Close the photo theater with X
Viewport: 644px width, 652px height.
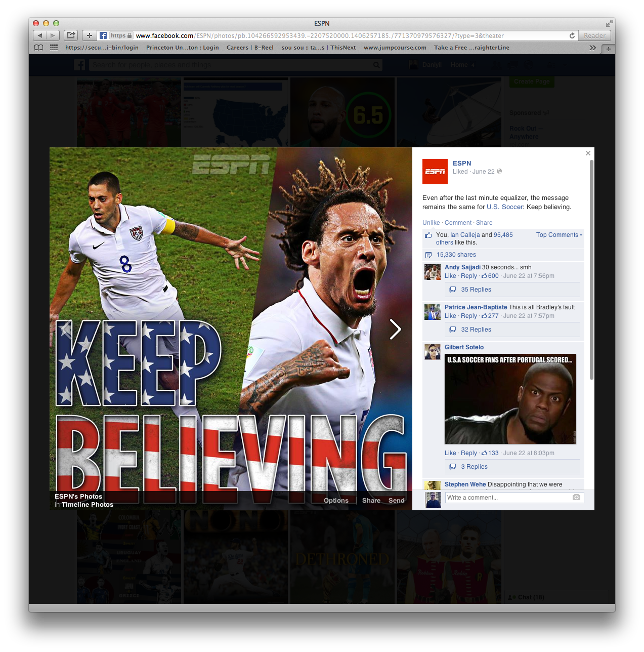[x=588, y=153]
